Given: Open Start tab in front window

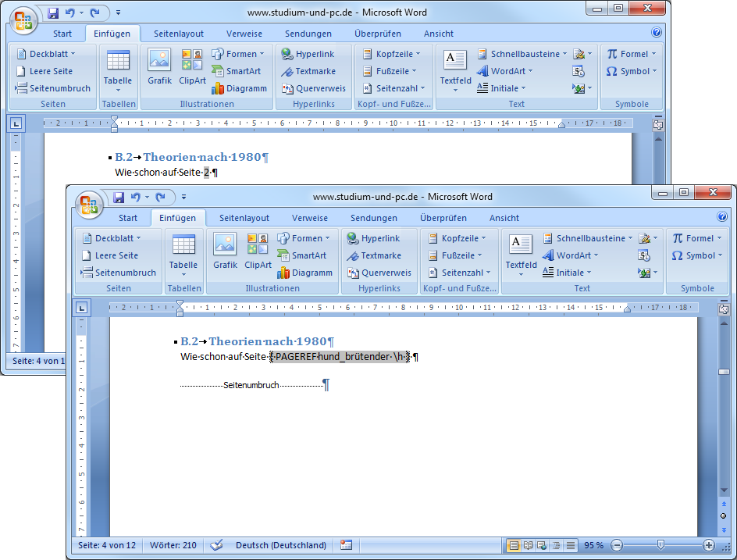Looking at the screenshot, I should 128,218.
